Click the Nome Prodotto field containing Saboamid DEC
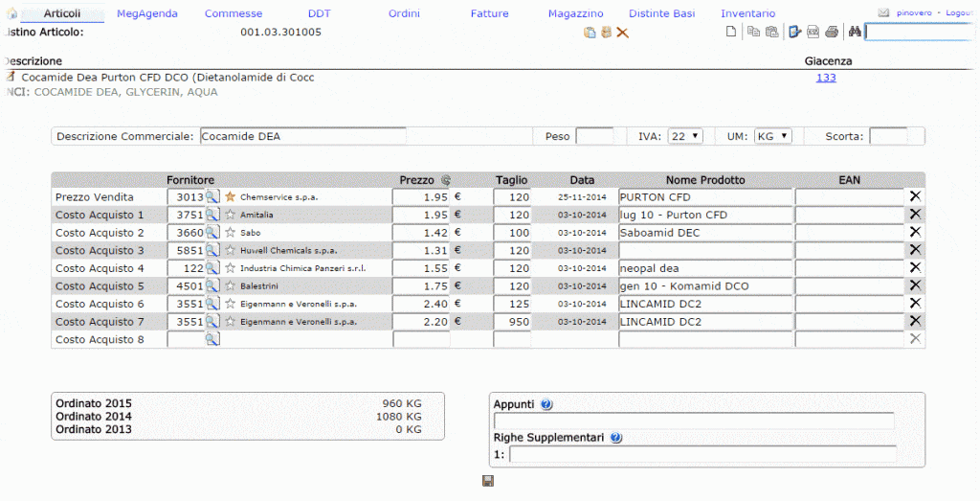980x501 pixels. click(705, 232)
